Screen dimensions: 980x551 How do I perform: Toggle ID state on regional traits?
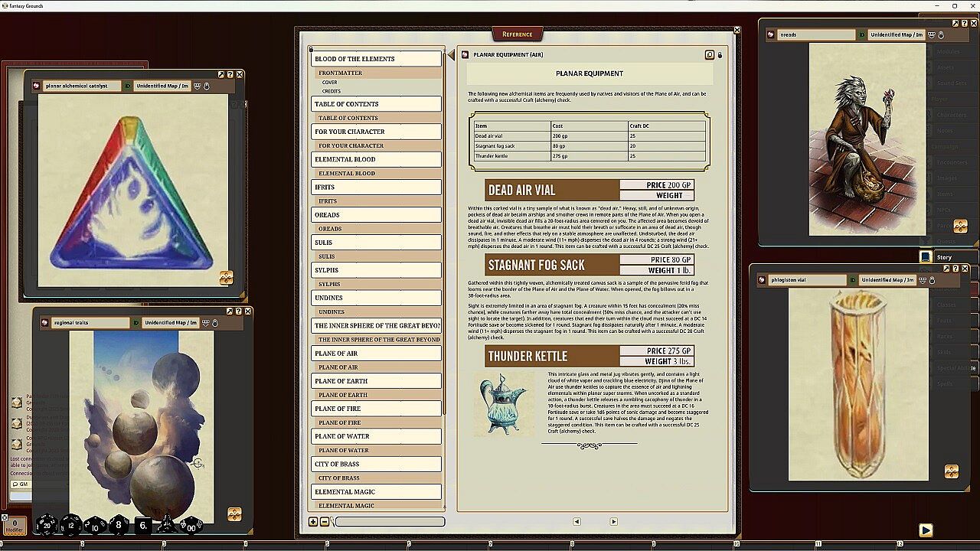click(136, 323)
